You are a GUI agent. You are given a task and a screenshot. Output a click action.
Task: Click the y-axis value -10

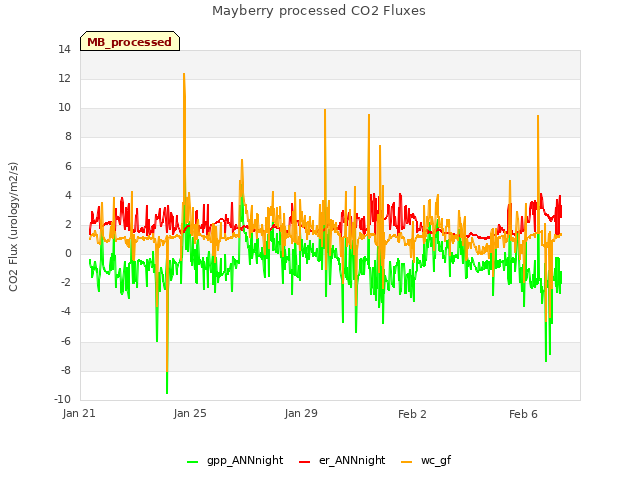coord(62,399)
